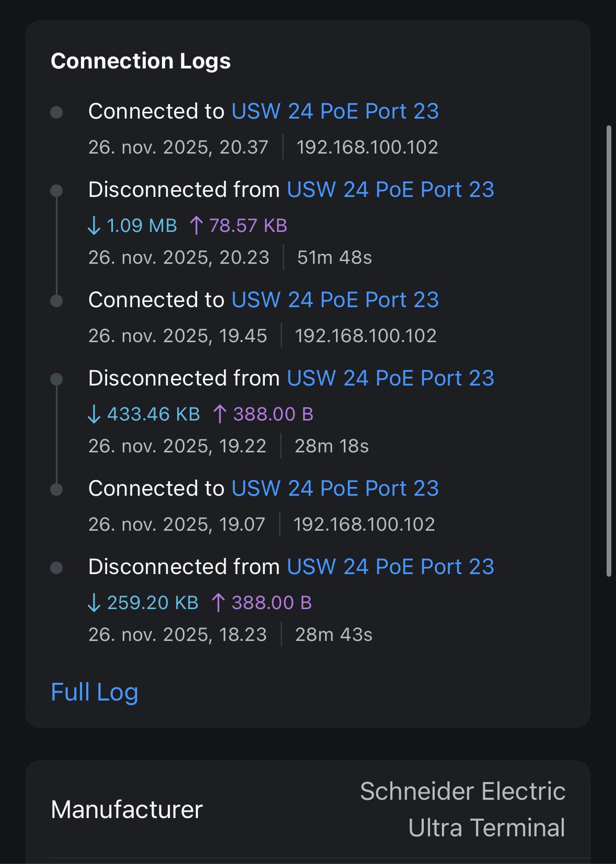This screenshot has width=616, height=864.
Task: Click the download arrow beside 433.46 KB
Action: 94,414
